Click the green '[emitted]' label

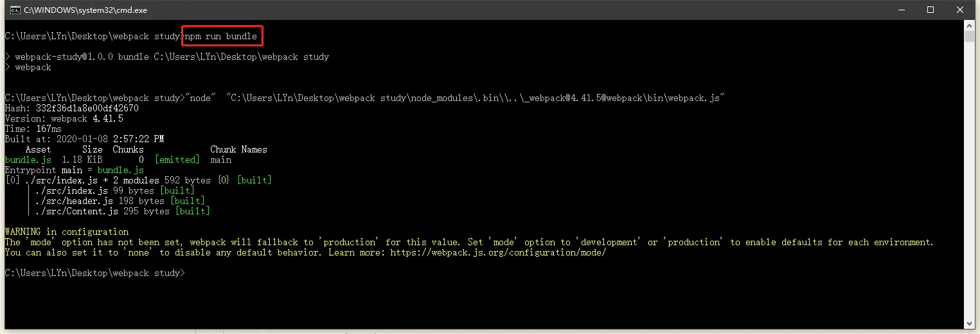click(x=177, y=160)
